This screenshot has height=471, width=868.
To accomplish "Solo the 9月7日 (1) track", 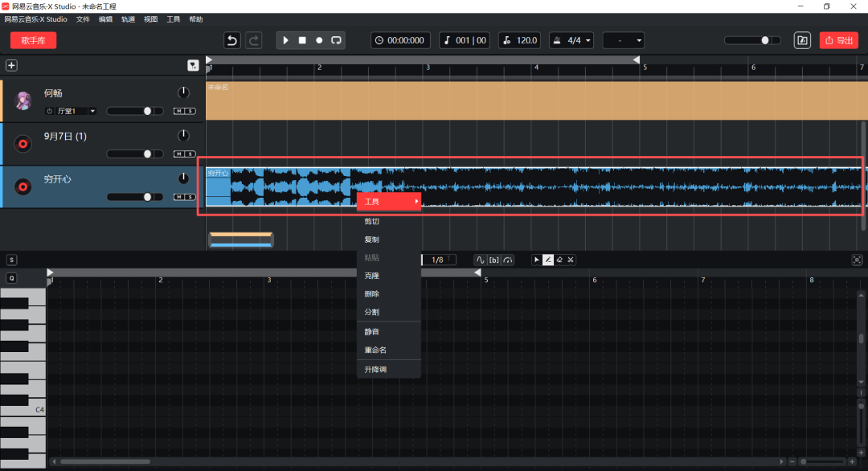I will pyautogui.click(x=190, y=154).
